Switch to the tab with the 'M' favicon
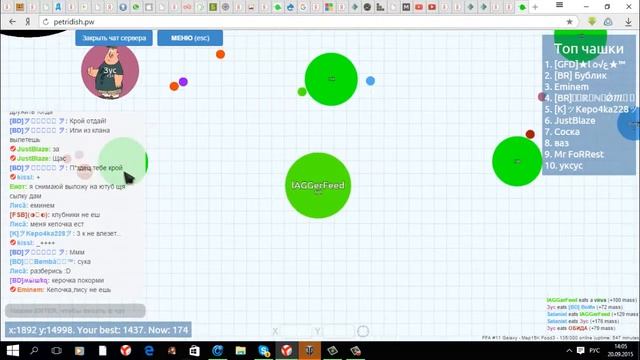 pos(406,7)
